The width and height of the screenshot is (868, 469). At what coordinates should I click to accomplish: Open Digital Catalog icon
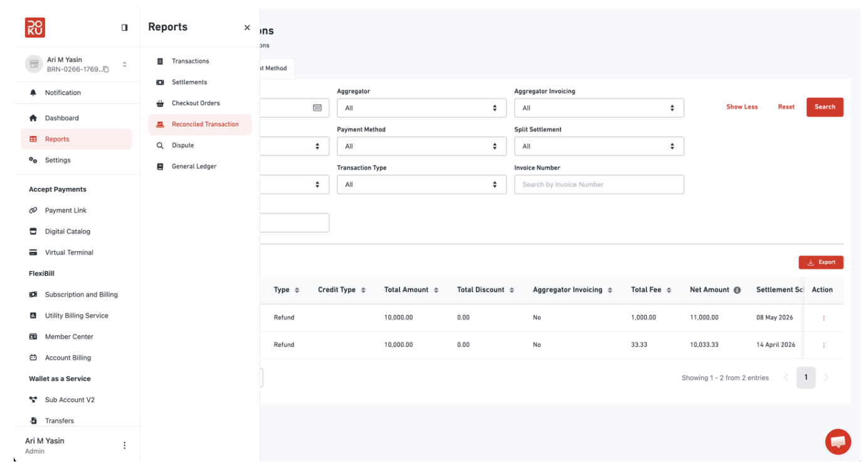pyautogui.click(x=33, y=231)
